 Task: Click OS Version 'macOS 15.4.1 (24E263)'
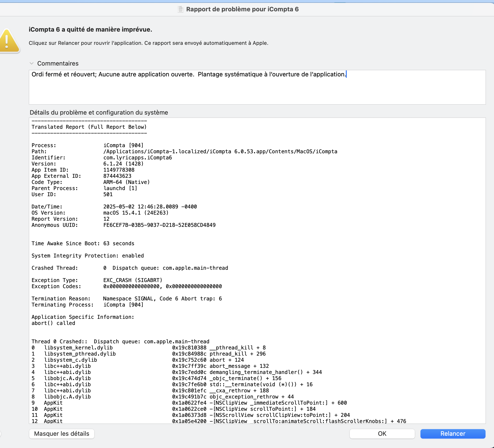(x=136, y=213)
